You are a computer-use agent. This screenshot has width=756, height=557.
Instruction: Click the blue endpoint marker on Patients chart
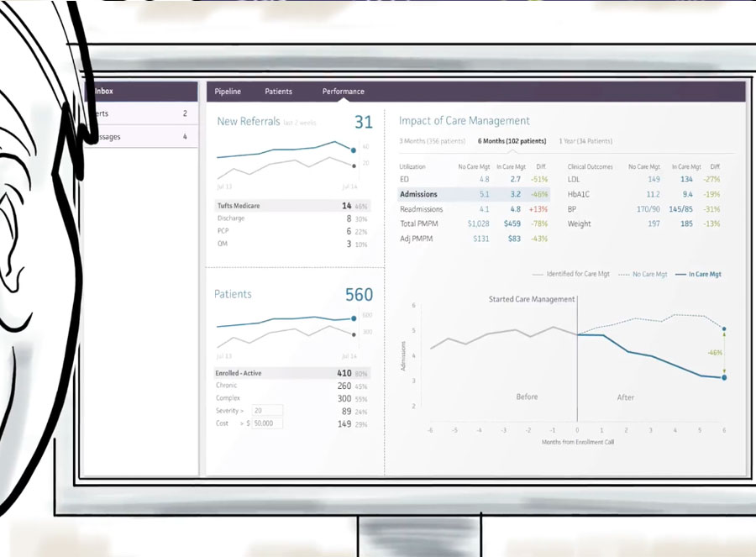coord(354,318)
